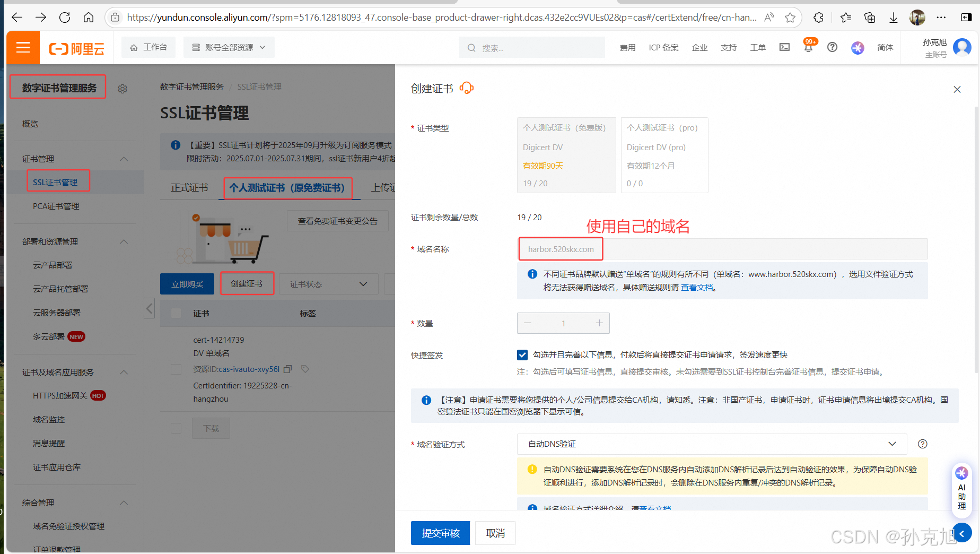Image resolution: width=980 pixels, height=554 pixels.
Task: Go back in browser history
Action: [x=17, y=18]
